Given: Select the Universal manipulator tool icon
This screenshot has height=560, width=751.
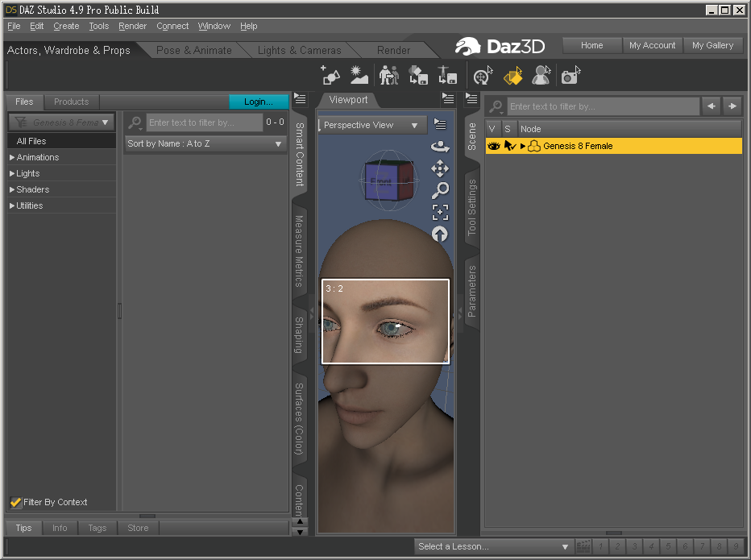Looking at the screenshot, I should click(483, 75).
